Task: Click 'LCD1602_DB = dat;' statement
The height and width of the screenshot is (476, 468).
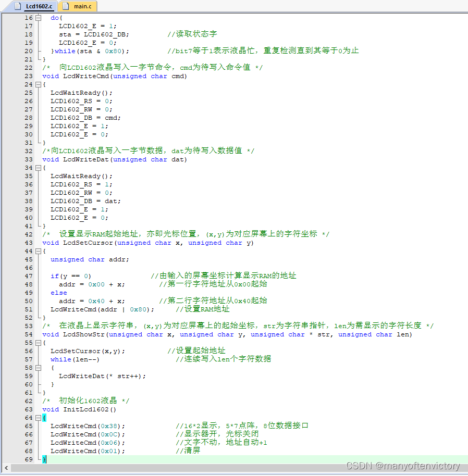Action: coord(85,201)
